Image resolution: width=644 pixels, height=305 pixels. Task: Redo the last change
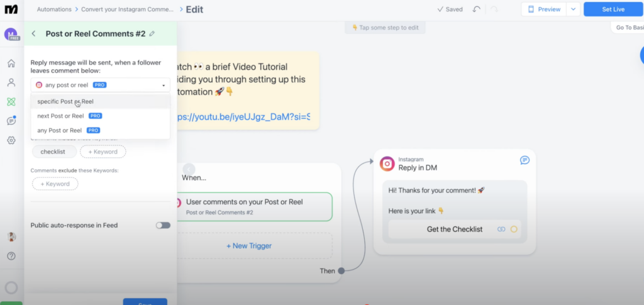pyautogui.click(x=494, y=9)
